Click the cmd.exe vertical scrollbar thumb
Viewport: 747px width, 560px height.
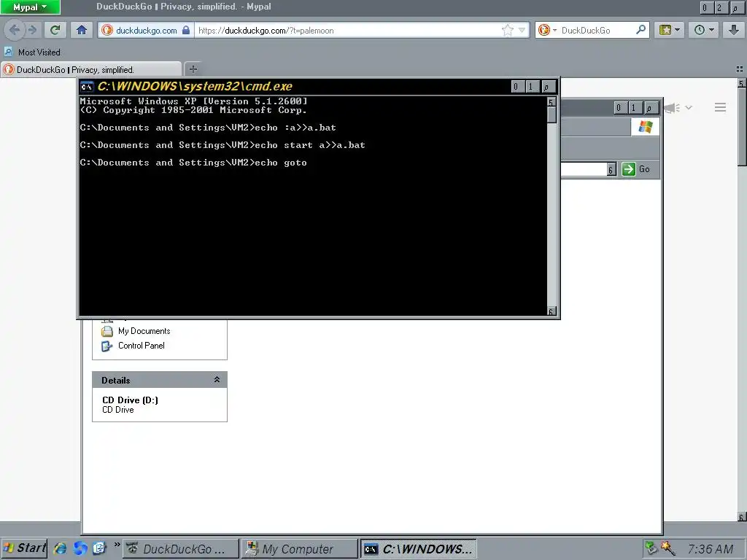(x=551, y=114)
